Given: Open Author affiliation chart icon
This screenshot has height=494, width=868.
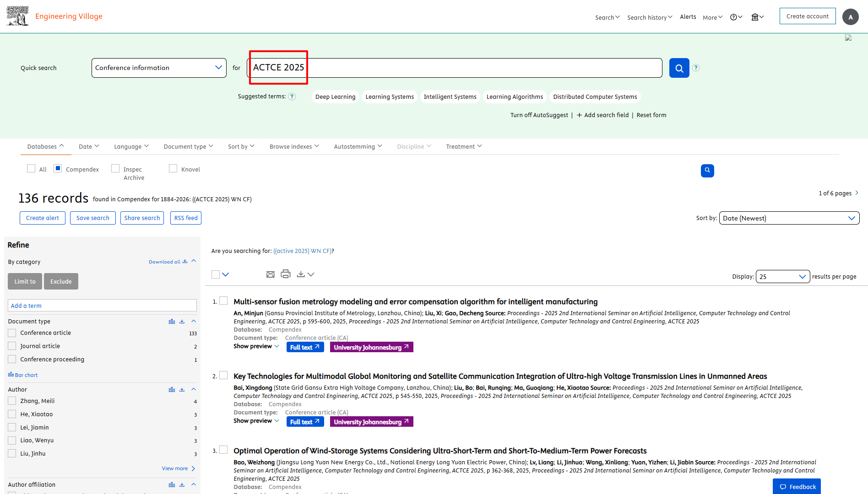Looking at the screenshot, I should coord(172,485).
